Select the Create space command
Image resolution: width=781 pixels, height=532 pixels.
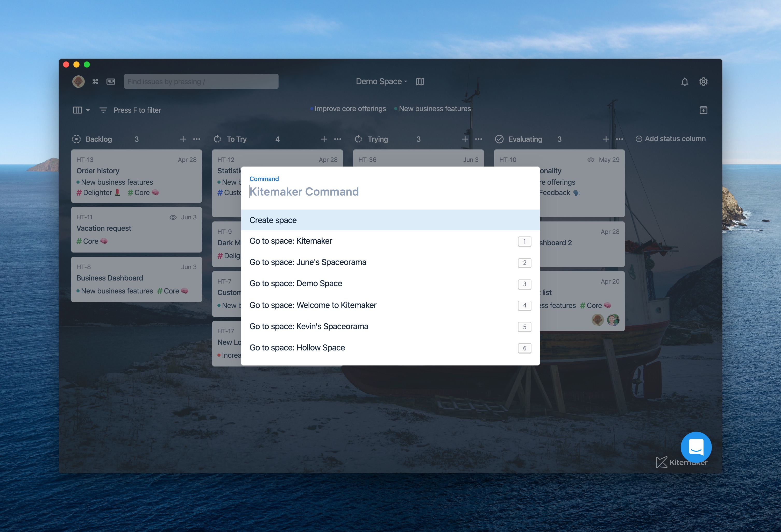[390, 220]
